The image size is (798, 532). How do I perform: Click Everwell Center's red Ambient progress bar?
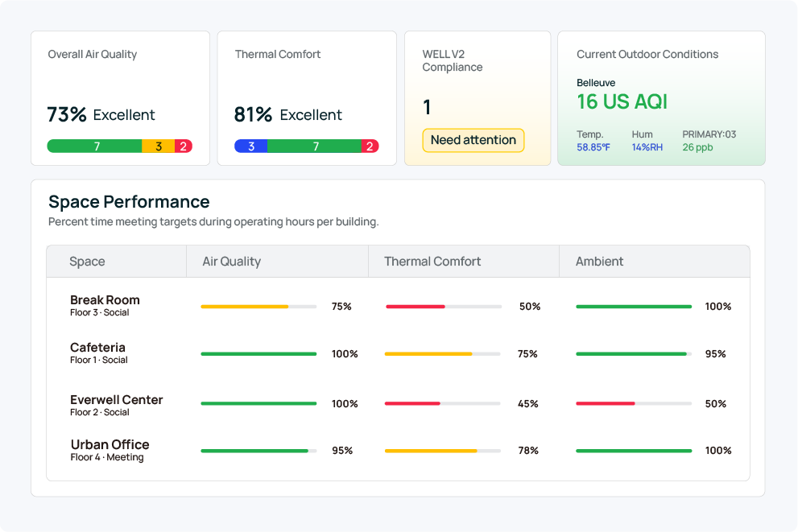point(606,403)
